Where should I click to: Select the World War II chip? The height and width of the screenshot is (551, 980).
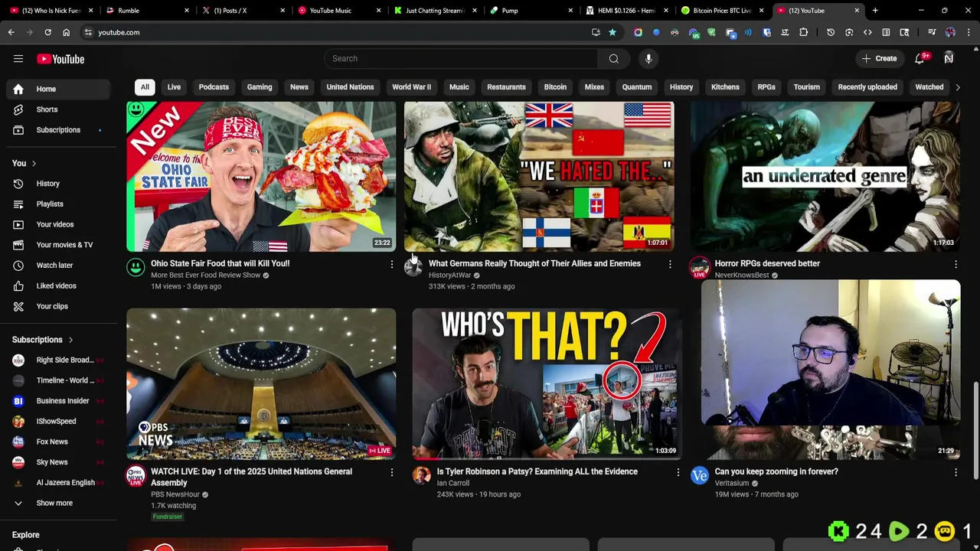tap(412, 87)
